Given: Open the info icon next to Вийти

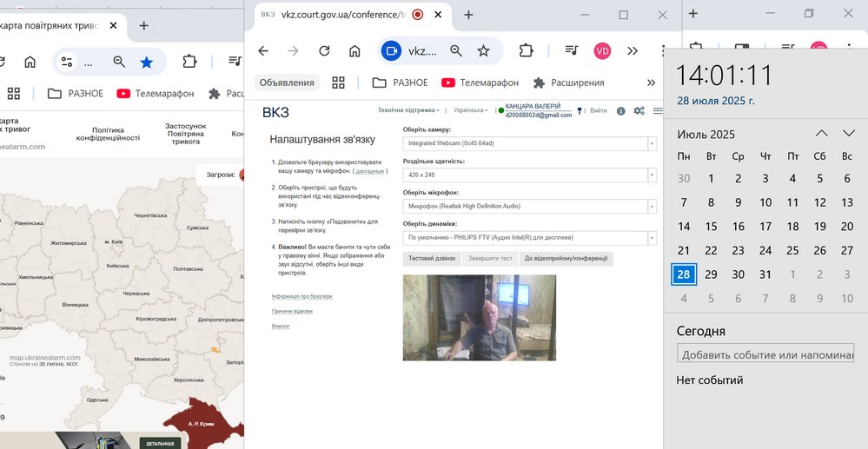Looking at the screenshot, I should 620,111.
